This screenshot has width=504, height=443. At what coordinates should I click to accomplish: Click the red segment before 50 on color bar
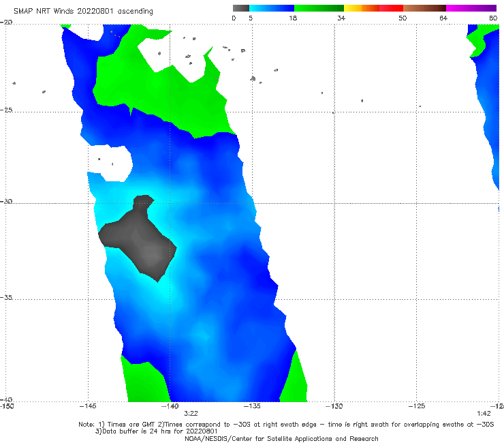(391, 8)
